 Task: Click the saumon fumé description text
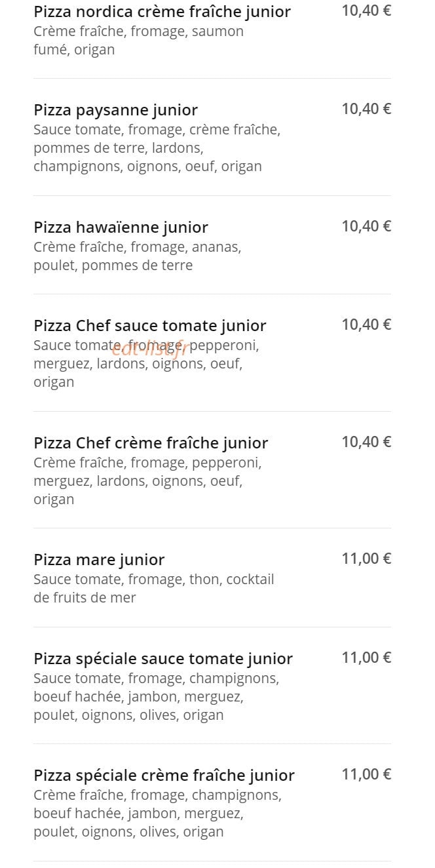point(138,41)
